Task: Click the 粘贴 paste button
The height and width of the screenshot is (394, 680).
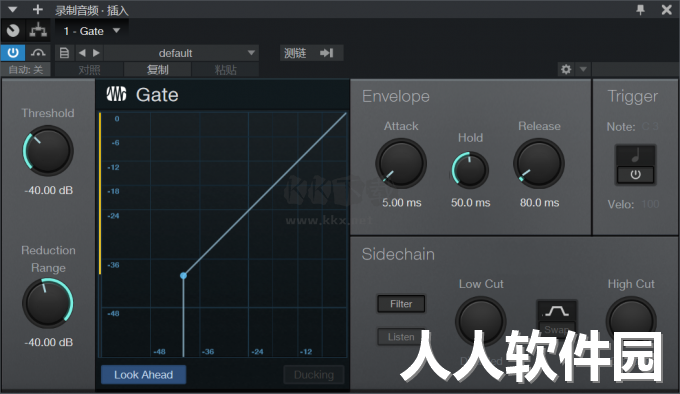Action: point(226,69)
